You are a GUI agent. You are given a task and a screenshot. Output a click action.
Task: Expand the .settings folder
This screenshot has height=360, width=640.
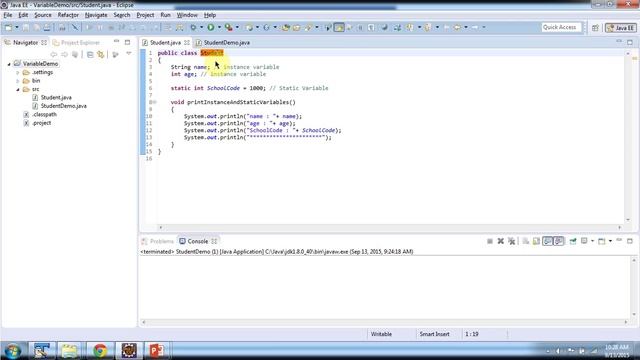point(18,73)
